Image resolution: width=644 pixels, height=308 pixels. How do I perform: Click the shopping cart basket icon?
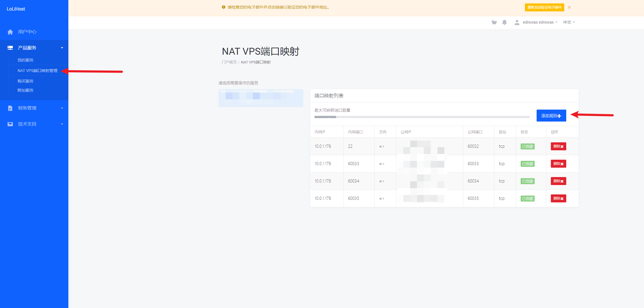(494, 22)
